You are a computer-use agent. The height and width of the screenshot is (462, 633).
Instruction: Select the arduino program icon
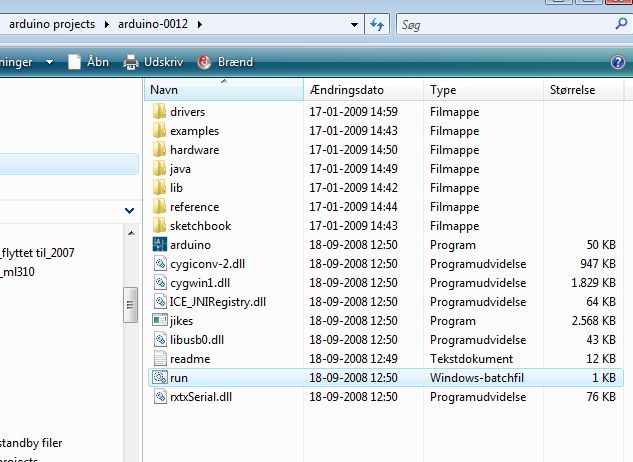pos(159,244)
